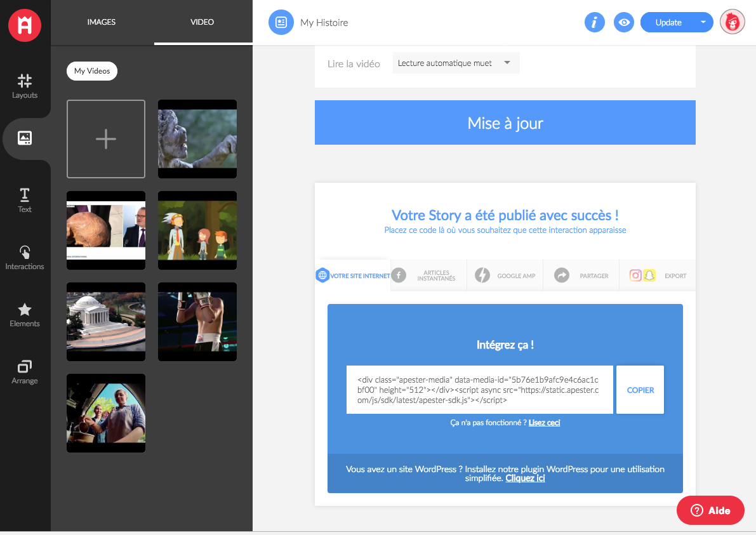Image resolution: width=756 pixels, height=535 pixels.
Task: Open the Cliquez ici WordPress link
Action: point(525,478)
